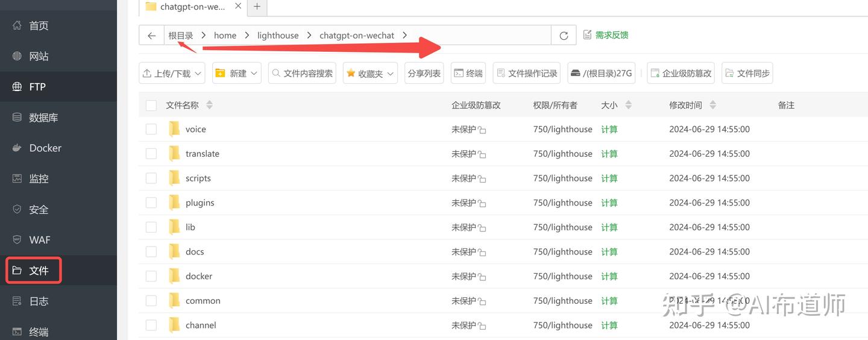Open the plugins folder name
Screen dimensions: 868x340
pos(200,203)
